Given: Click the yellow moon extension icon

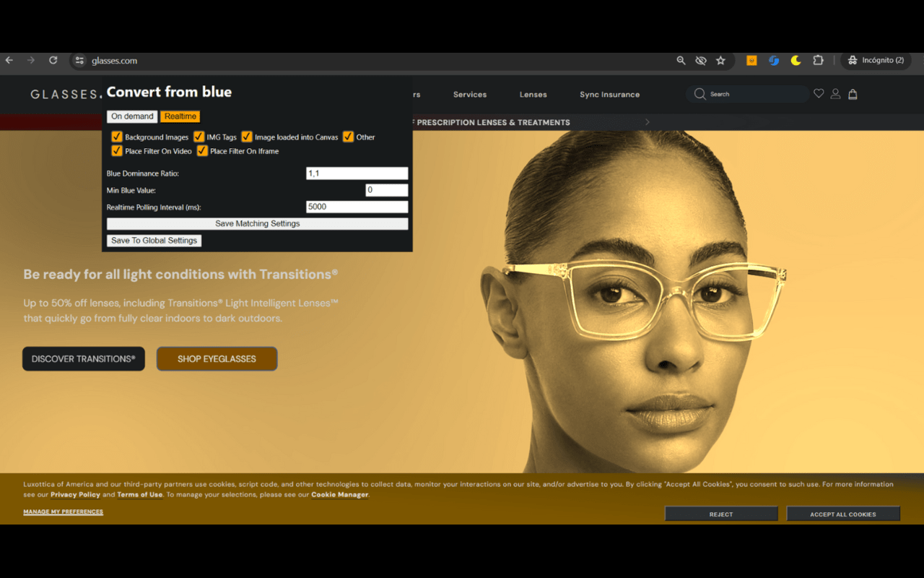Looking at the screenshot, I should tap(796, 61).
